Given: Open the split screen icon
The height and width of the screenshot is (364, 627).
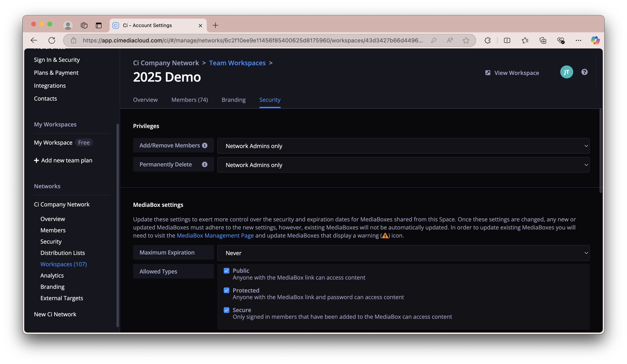Looking at the screenshot, I should [x=507, y=40].
